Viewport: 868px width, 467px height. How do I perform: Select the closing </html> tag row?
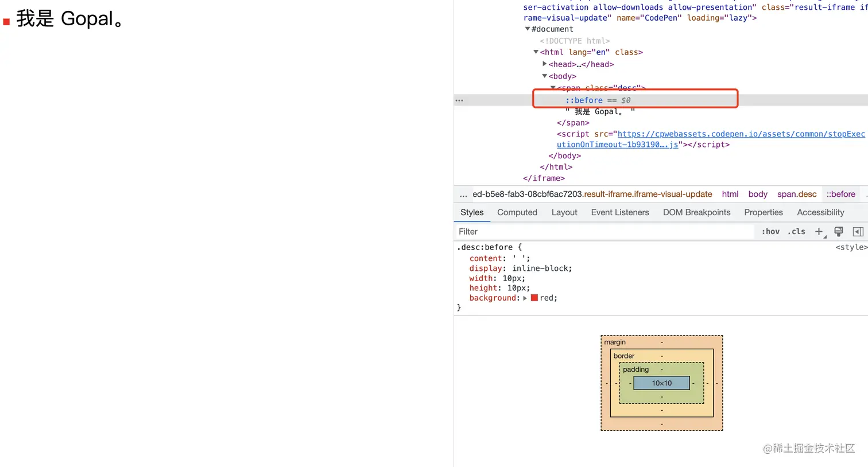pos(556,167)
